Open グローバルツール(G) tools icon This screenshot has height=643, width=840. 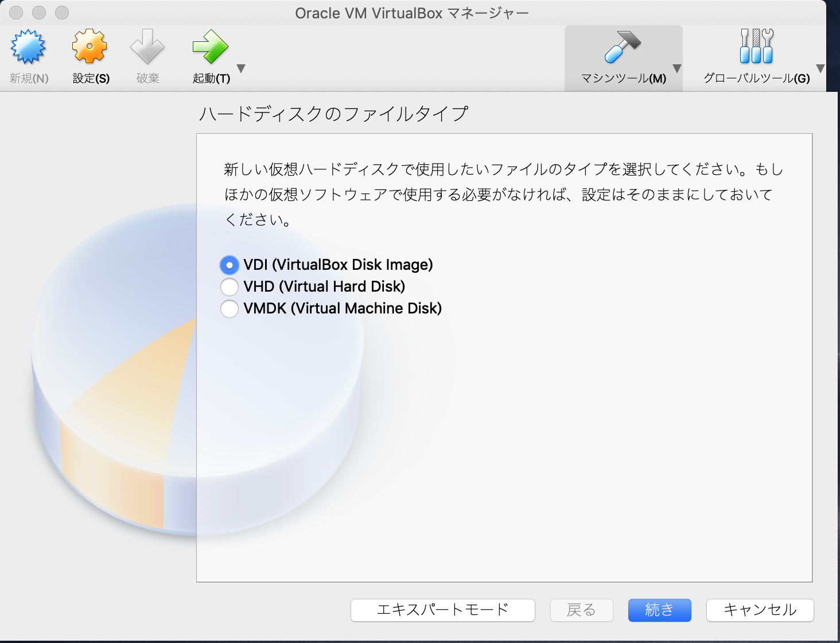[x=756, y=47]
